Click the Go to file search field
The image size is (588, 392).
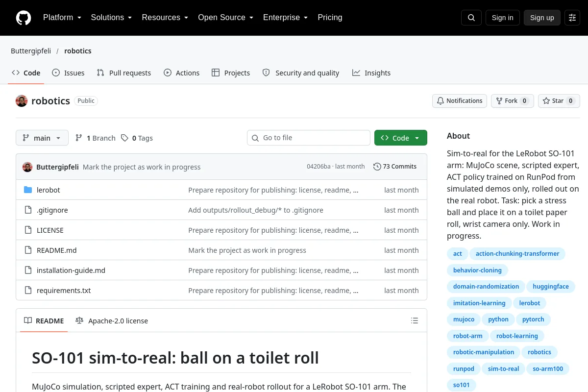[x=309, y=138]
